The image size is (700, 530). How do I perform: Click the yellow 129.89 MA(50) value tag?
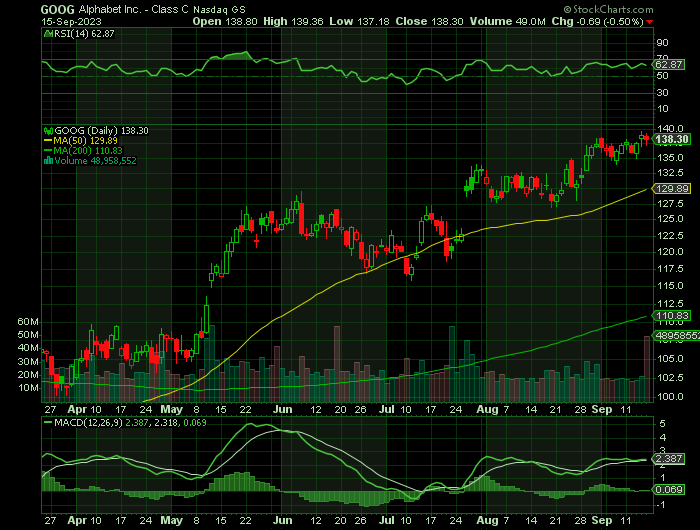pos(671,189)
